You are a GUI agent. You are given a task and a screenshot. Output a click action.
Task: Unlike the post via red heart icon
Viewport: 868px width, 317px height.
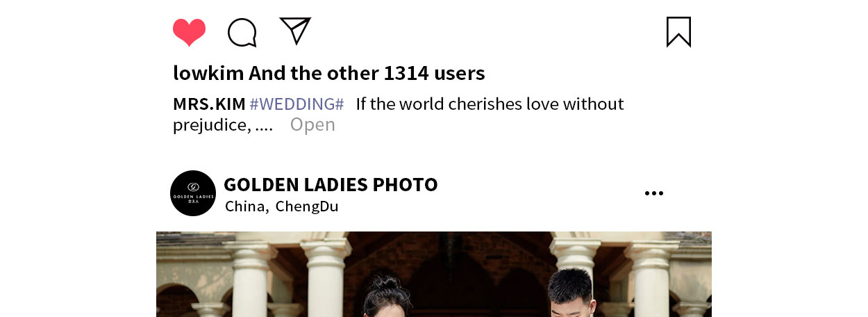click(x=189, y=33)
